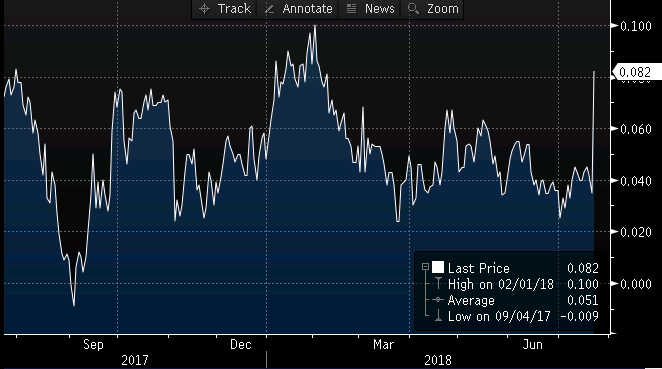The image size is (662, 369).
Task: Click the white Last Price color swatch
Action: (x=438, y=267)
